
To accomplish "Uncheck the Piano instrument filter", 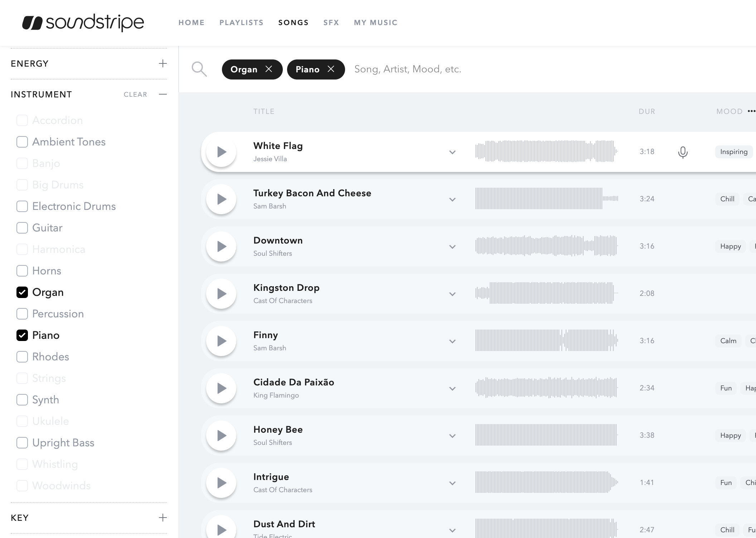I will (x=21, y=335).
